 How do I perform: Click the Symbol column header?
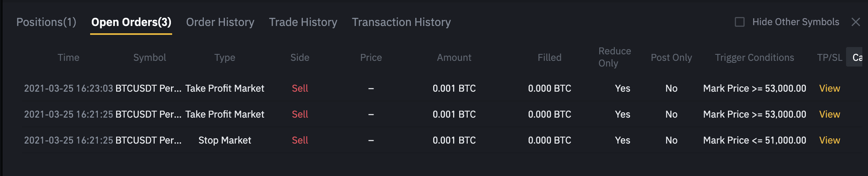click(149, 58)
